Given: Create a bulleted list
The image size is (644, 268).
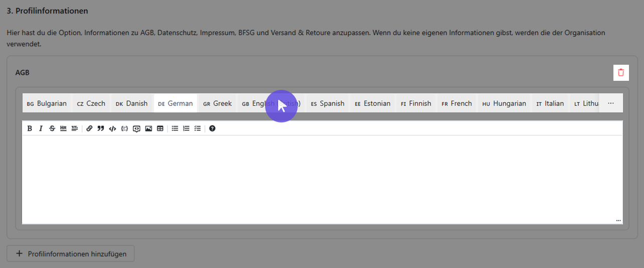Looking at the screenshot, I should pyautogui.click(x=175, y=128).
